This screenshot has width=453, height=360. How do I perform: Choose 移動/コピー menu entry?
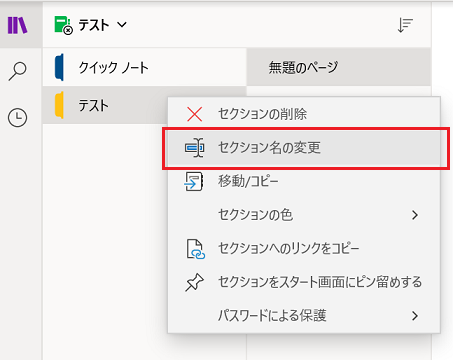pos(304,182)
